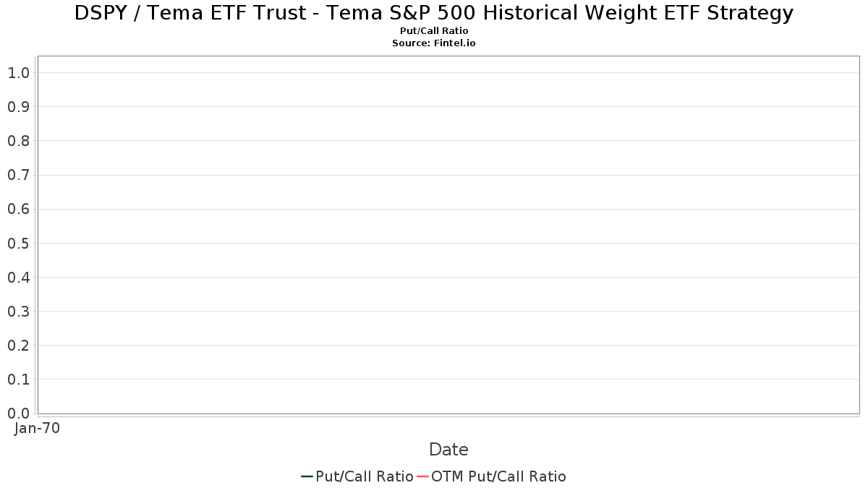This screenshot has height=488, width=868.
Task: Click the Put/Call Ratio subtitle text
Action: (x=434, y=31)
